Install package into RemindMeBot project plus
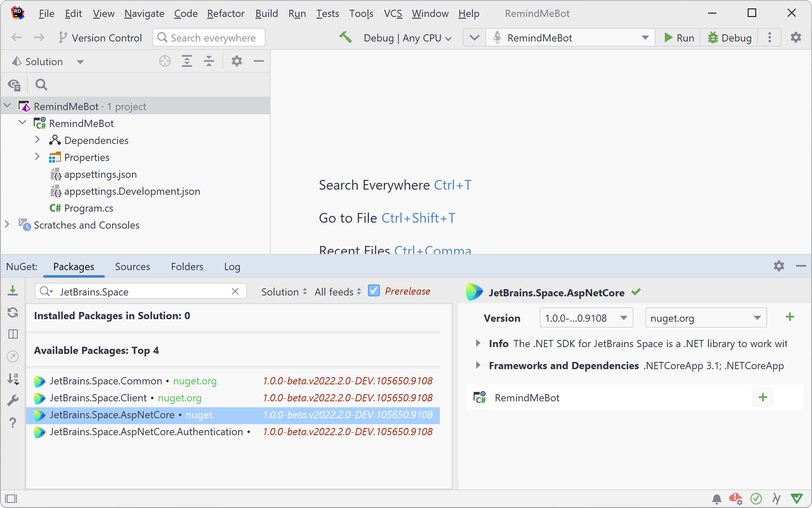 point(763,397)
